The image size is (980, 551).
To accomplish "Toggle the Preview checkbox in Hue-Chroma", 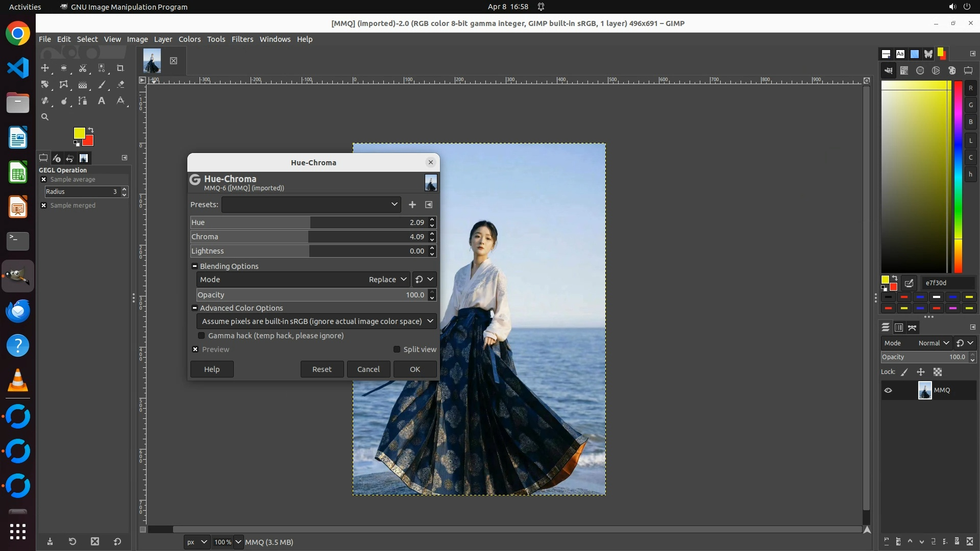I will click(195, 349).
